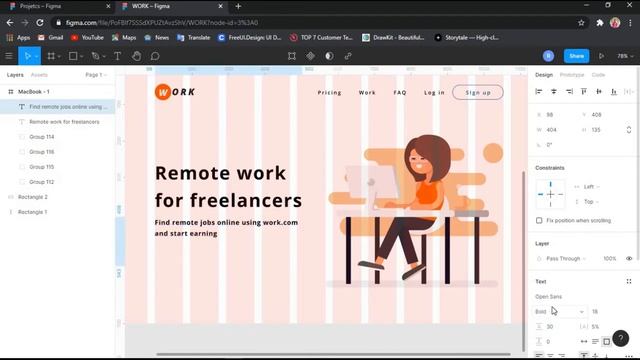Click the Mask half-circle toolbar icon
The image size is (640, 360).
(329, 56)
